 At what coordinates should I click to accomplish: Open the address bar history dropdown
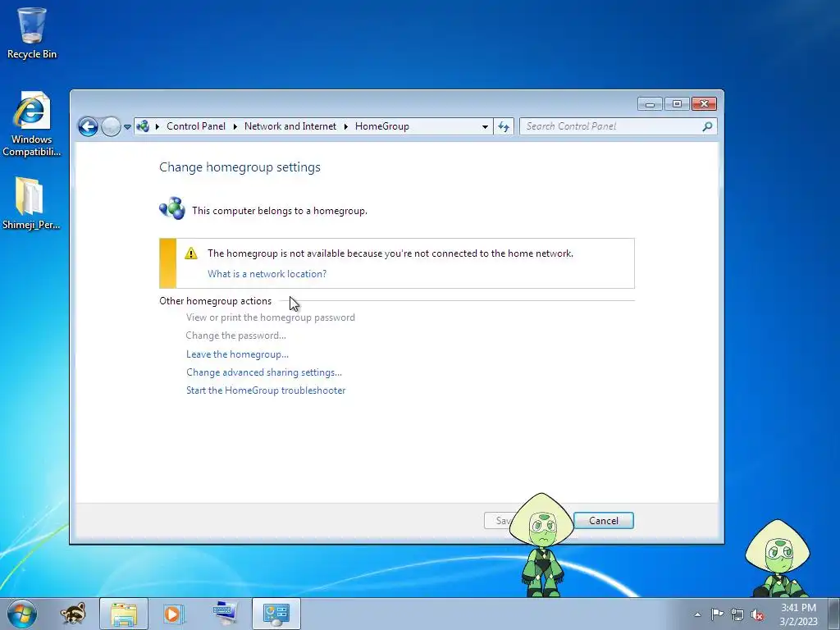[x=485, y=127]
